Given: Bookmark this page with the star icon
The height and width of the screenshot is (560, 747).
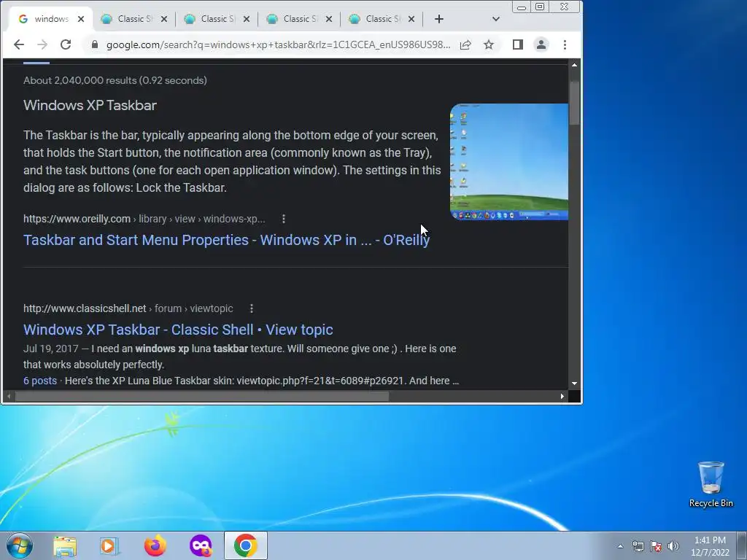Looking at the screenshot, I should click(489, 44).
